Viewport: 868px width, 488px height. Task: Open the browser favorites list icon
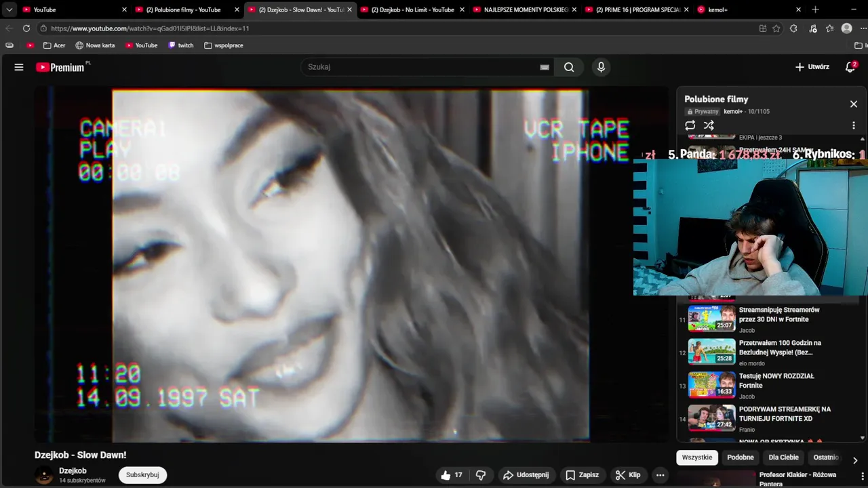830,28
